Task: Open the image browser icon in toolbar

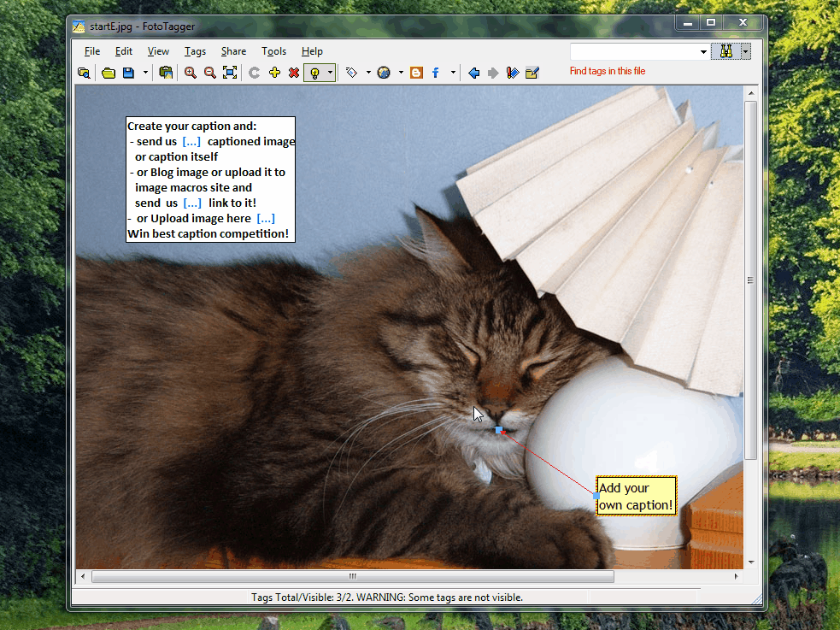Action: (84, 73)
